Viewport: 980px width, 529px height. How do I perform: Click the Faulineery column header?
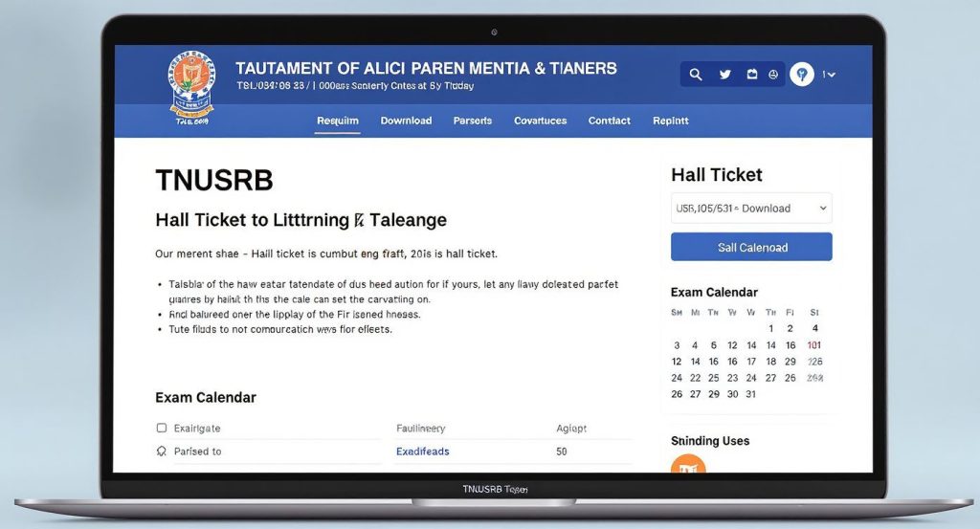421,428
